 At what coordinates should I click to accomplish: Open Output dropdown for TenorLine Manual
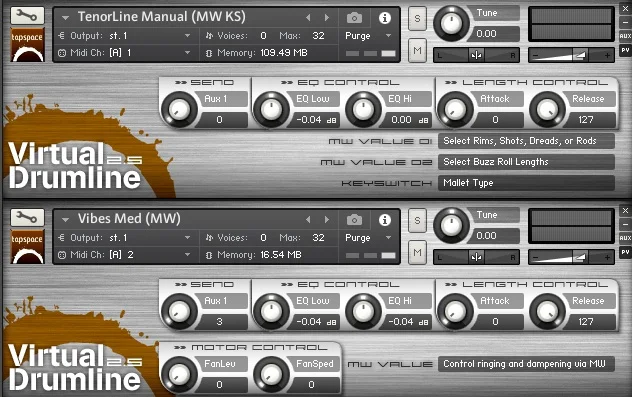pyautogui.click(x=187, y=35)
